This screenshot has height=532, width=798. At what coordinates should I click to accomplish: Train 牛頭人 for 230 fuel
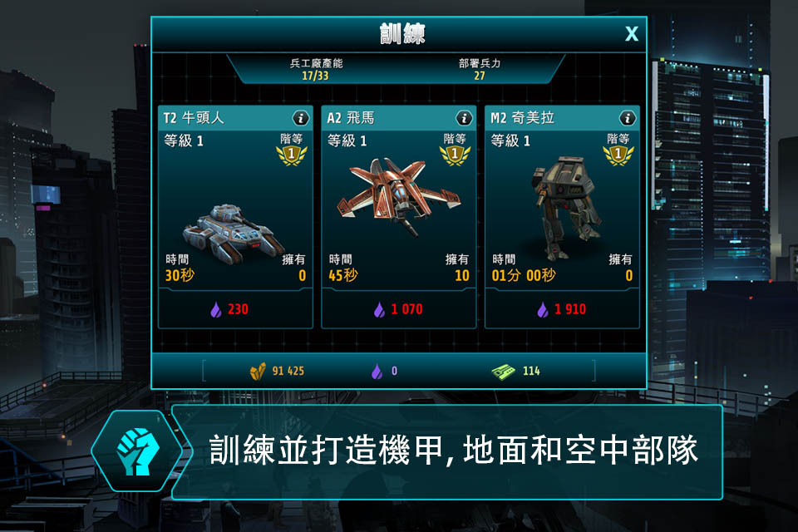click(235, 309)
